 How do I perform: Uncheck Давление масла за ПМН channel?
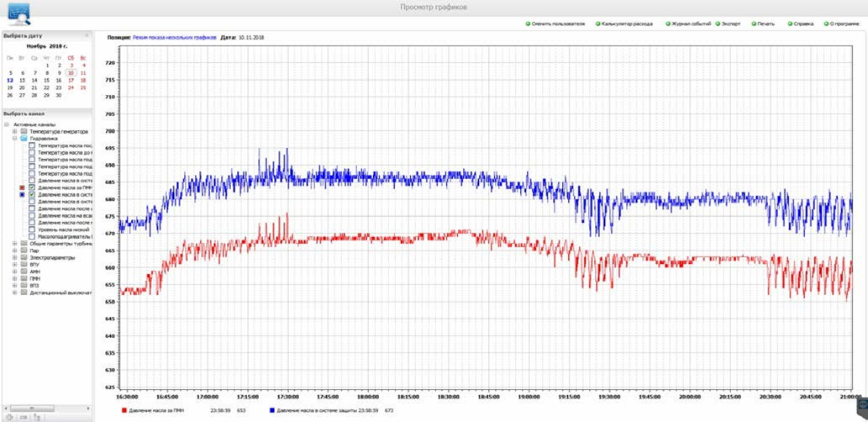click(32, 188)
